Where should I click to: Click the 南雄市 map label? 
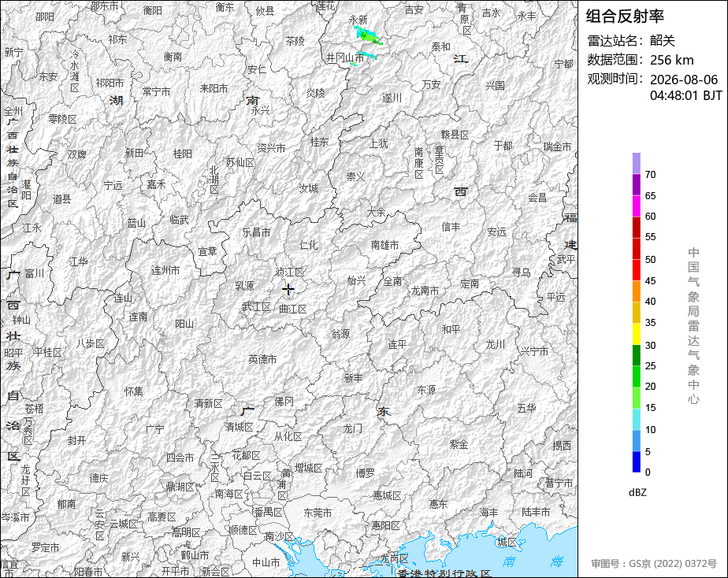click(x=385, y=245)
